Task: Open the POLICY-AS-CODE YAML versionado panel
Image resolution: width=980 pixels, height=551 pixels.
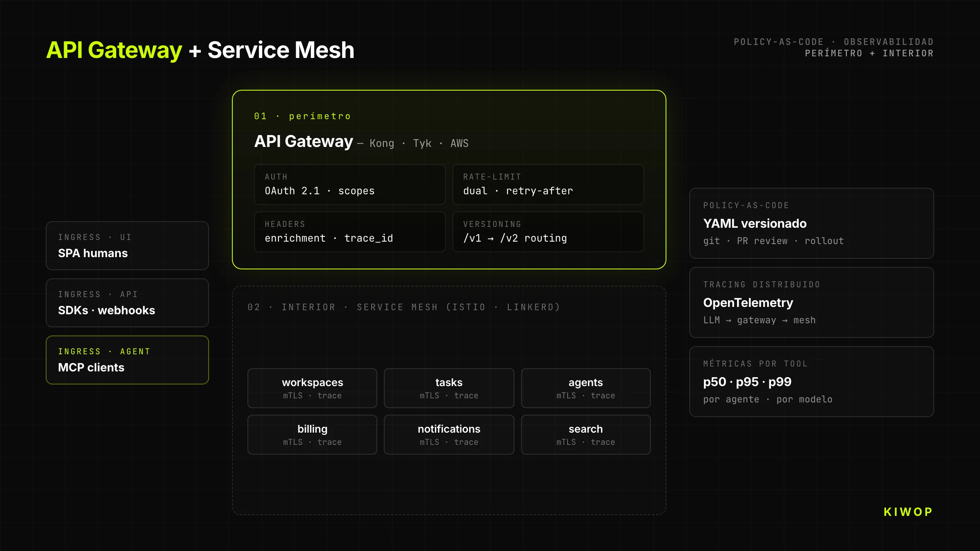Action: point(811,224)
